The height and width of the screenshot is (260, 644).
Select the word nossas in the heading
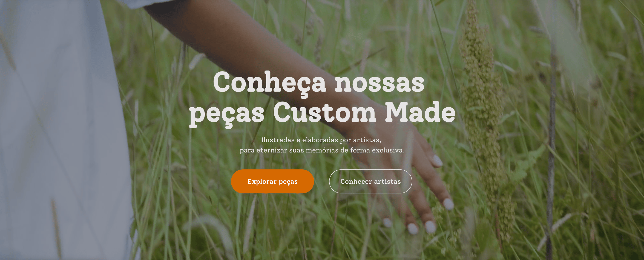coord(379,83)
